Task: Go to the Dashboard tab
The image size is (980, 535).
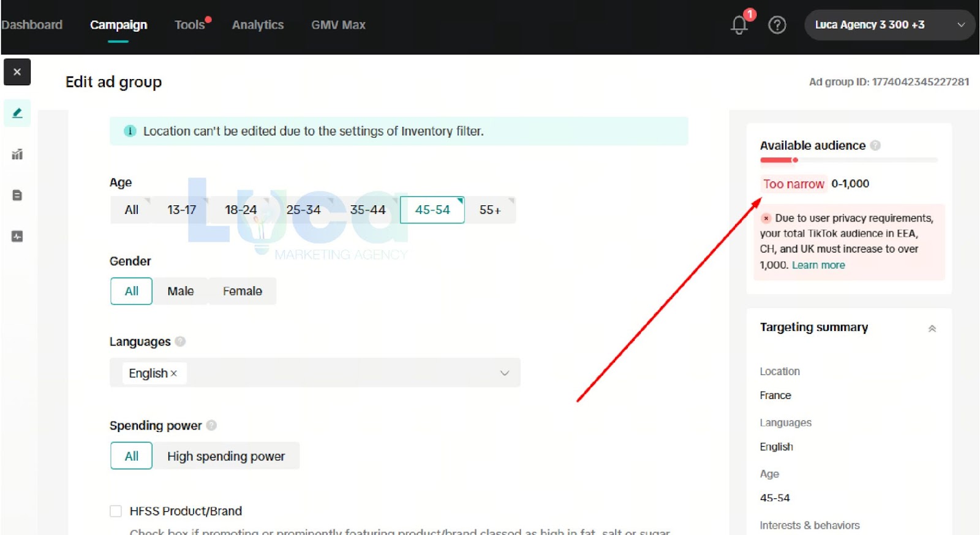Action: click(32, 25)
